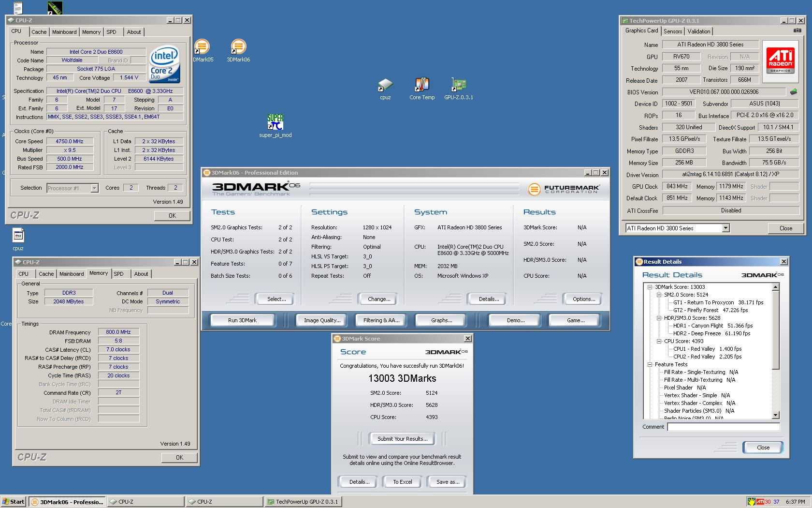Click the first temperature value 30 in the tray
Image resolution: width=812 pixels, height=508 pixels.
point(768,502)
